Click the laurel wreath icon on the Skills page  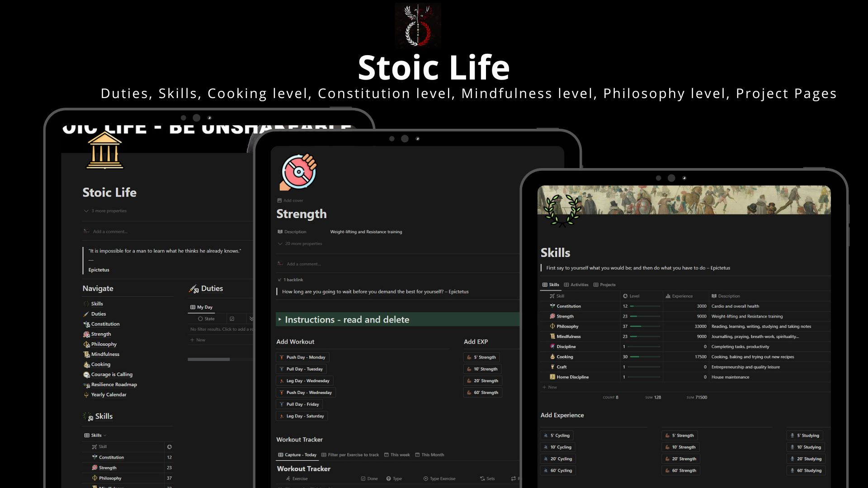[x=561, y=209]
